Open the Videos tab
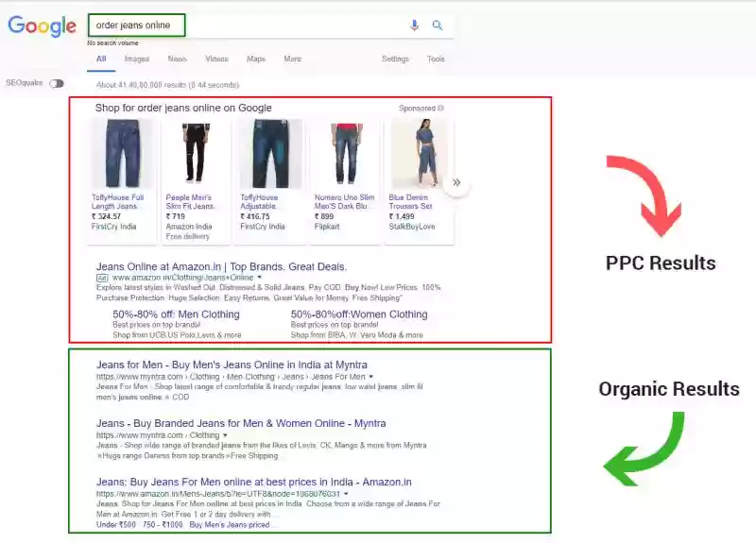The width and height of the screenshot is (756, 543). coord(216,59)
